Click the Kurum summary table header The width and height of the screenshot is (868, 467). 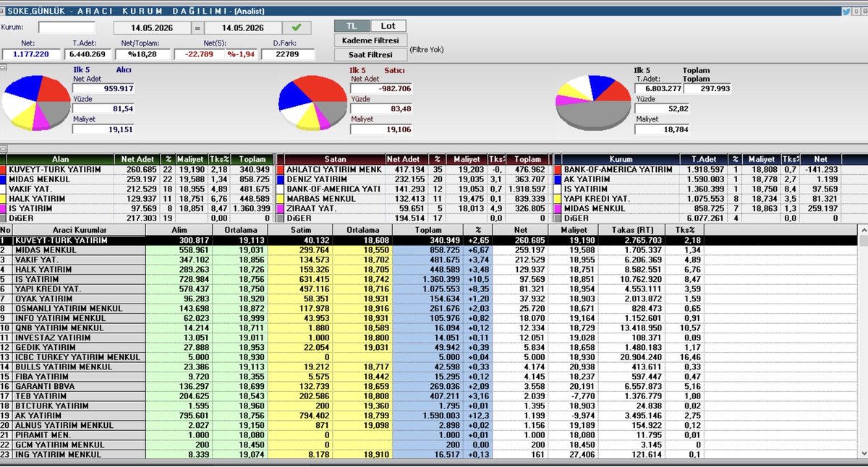tap(620, 159)
